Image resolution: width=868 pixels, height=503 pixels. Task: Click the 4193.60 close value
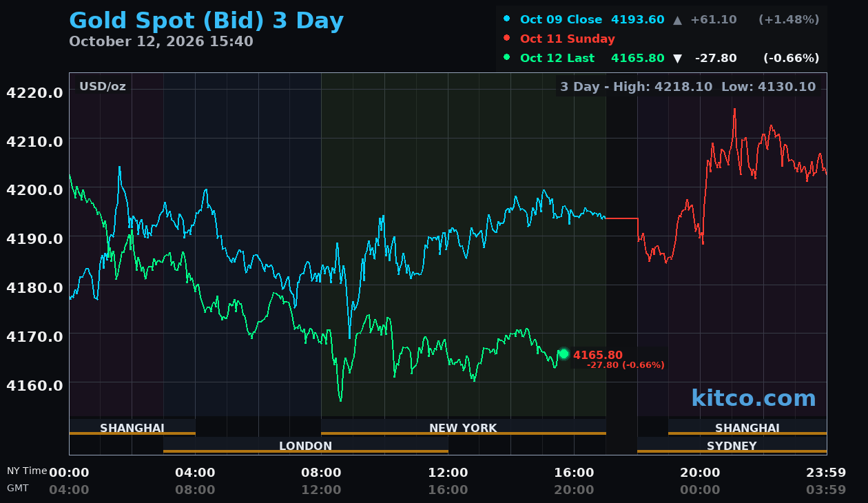tap(638, 19)
